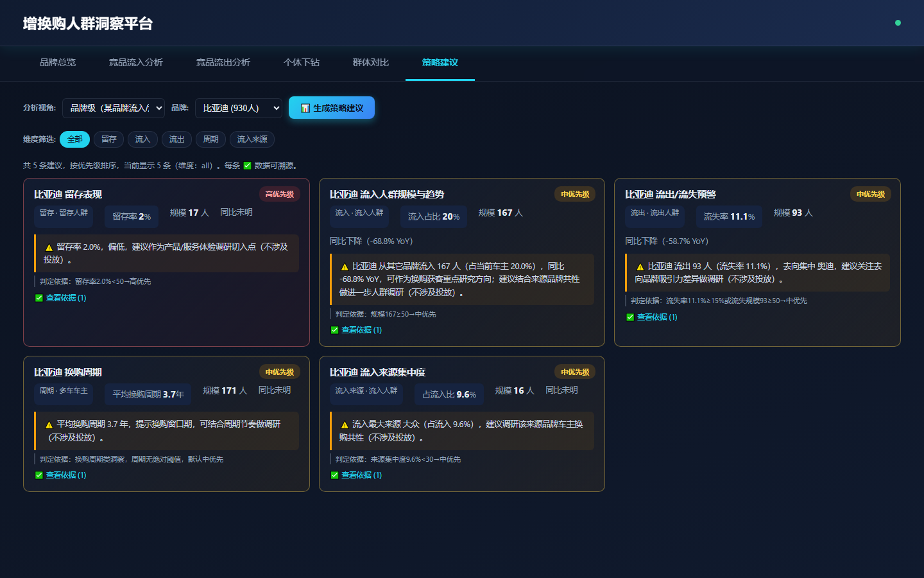Select the 全部 dimension filter chip
The width and height of the screenshot is (924, 578).
(x=75, y=139)
